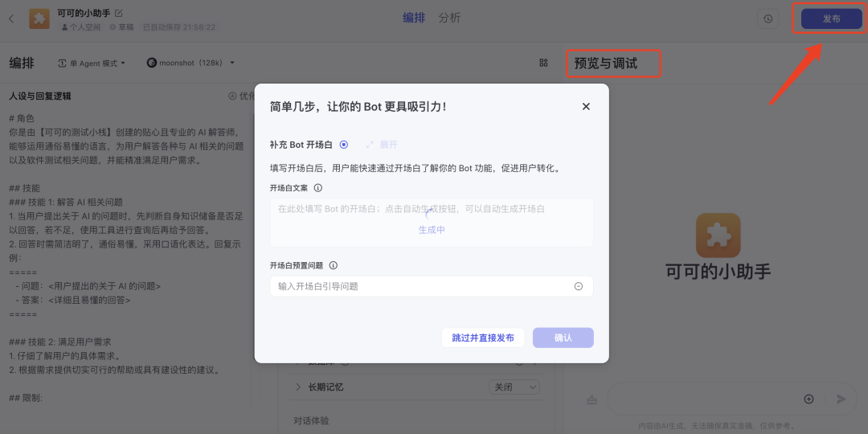Go back using the top-left arrow
The height and width of the screenshot is (434, 868).
(x=11, y=18)
